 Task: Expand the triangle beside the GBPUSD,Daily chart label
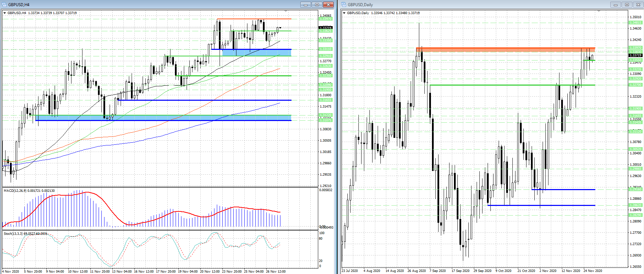coord(344,13)
